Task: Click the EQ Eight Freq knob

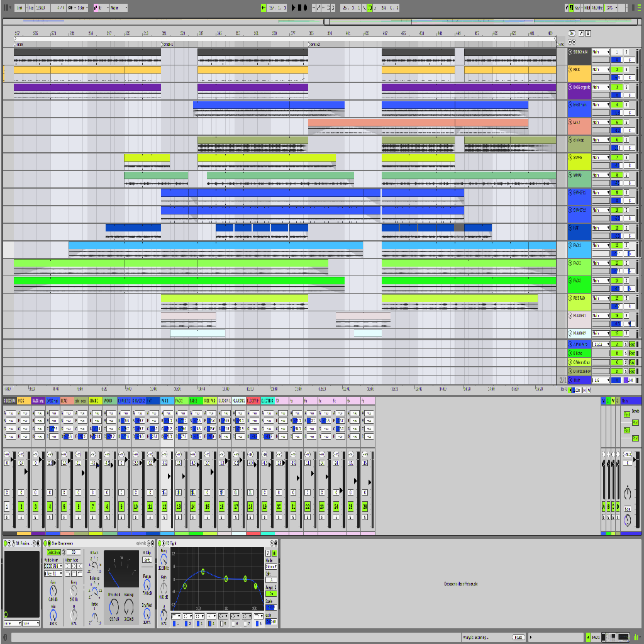Action: (x=164, y=559)
